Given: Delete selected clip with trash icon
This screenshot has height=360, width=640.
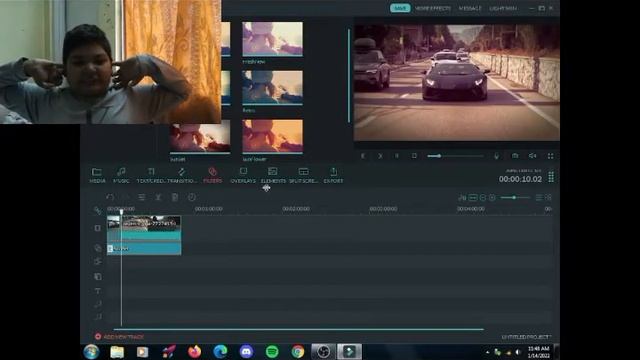Looking at the screenshot, I should pyautogui.click(x=175, y=198).
